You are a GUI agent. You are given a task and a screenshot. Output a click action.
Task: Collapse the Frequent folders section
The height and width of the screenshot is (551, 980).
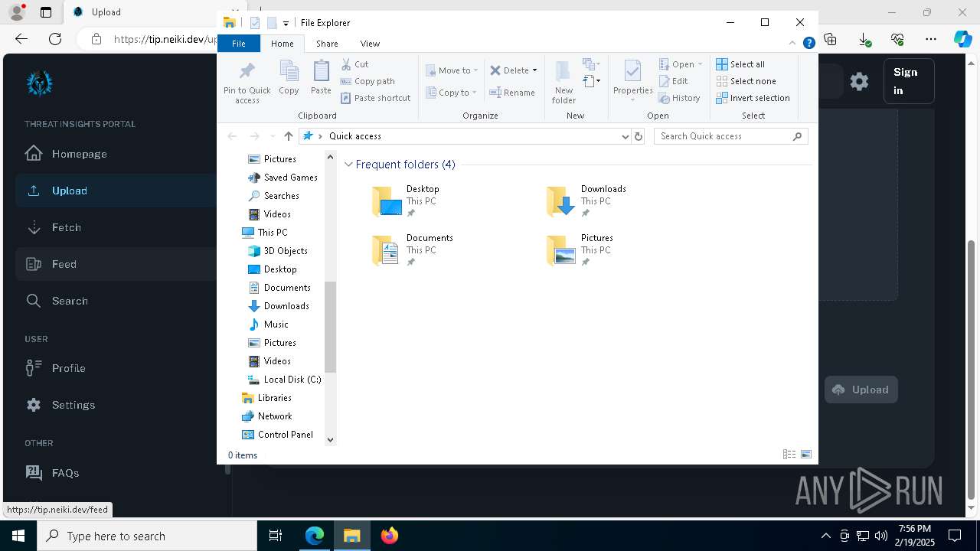tap(349, 165)
